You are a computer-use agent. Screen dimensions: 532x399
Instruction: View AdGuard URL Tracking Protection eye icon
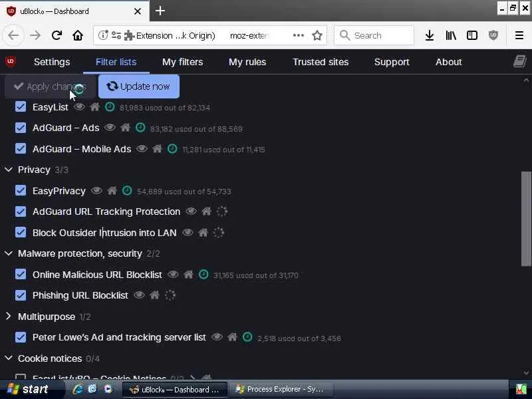[191, 211]
